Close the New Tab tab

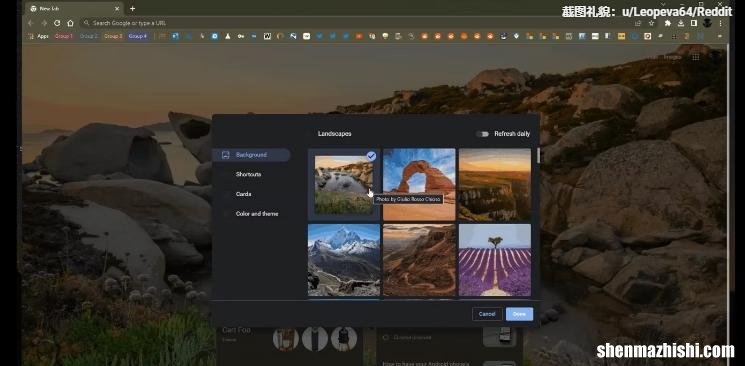click(117, 9)
